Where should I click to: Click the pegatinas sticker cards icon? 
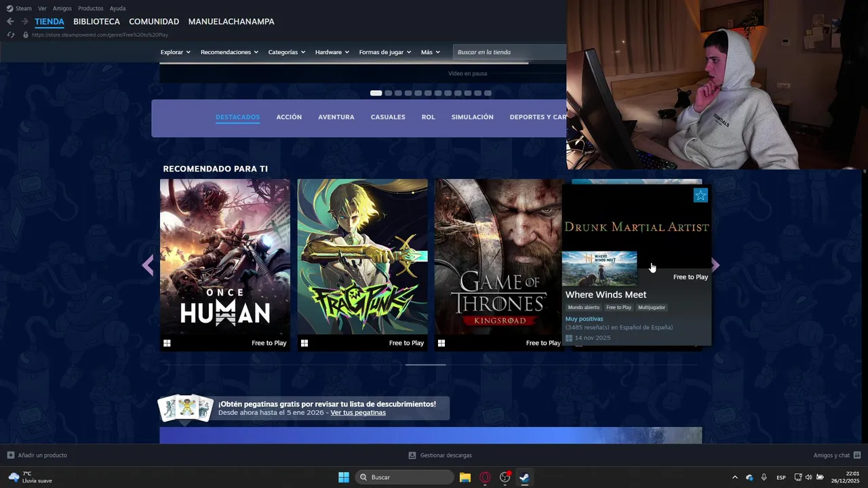pos(185,408)
